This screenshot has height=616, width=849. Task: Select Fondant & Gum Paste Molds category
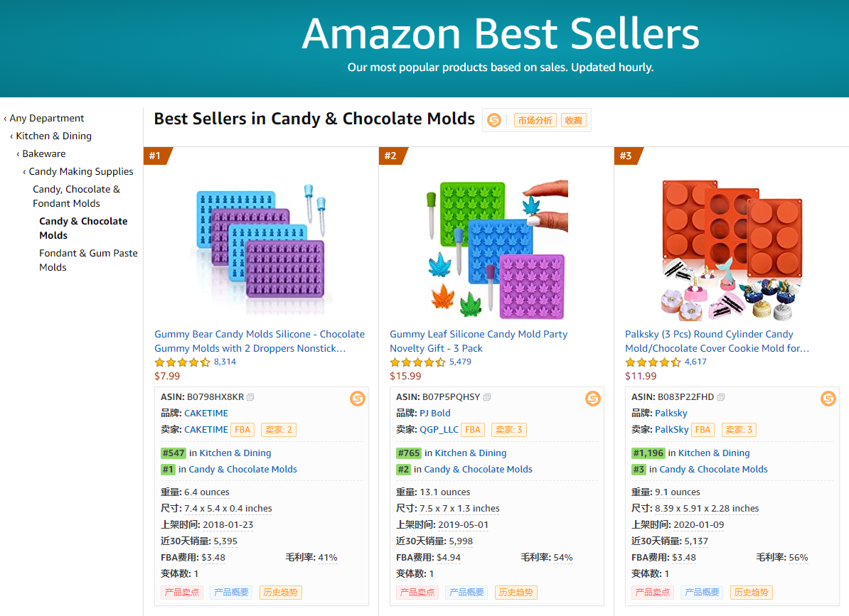coord(88,260)
